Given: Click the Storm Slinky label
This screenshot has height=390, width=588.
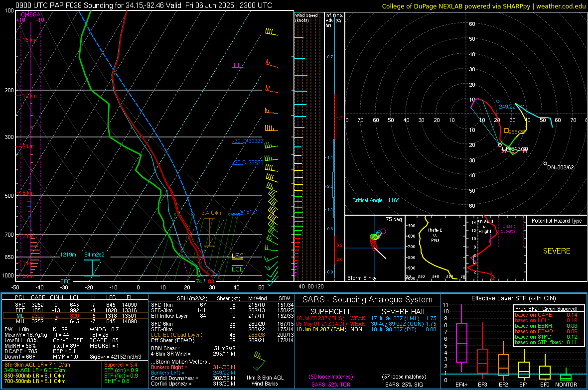Looking at the screenshot, I should 361,278.
